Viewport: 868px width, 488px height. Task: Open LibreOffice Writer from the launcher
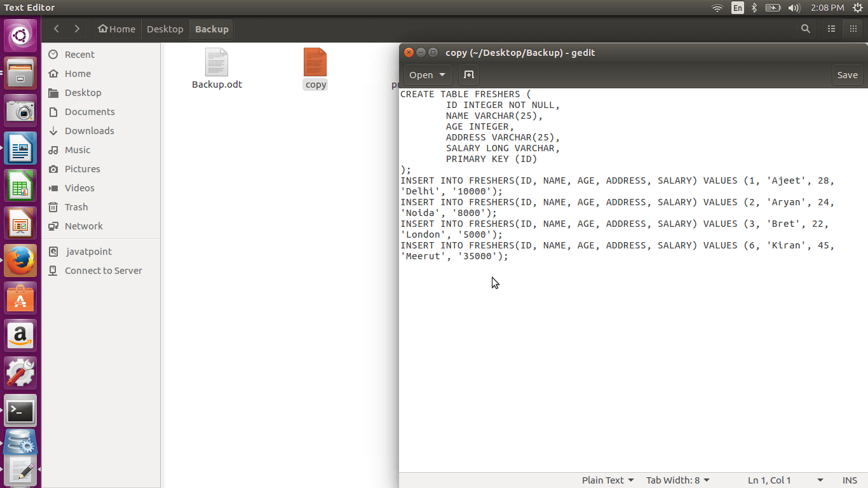pyautogui.click(x=20, y=149)
